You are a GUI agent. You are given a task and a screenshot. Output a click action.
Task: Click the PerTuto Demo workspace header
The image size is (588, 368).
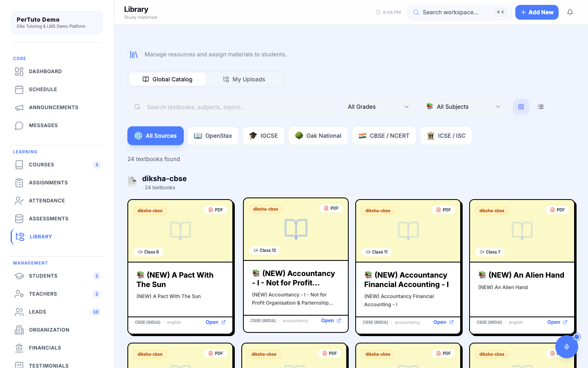click(57, 22)
